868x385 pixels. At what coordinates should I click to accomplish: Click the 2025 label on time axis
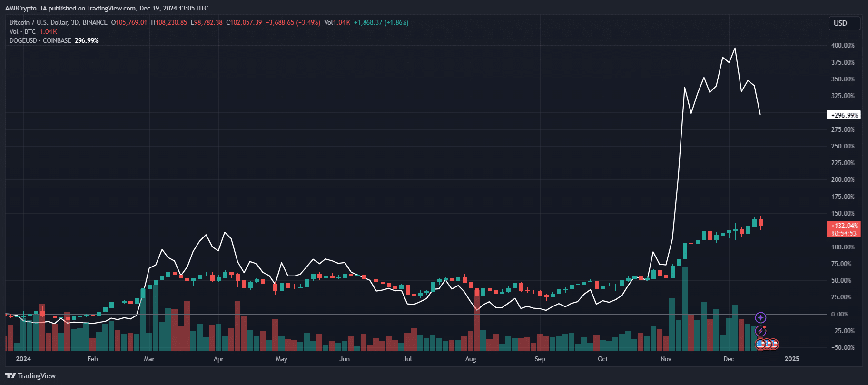pos(792,359)
